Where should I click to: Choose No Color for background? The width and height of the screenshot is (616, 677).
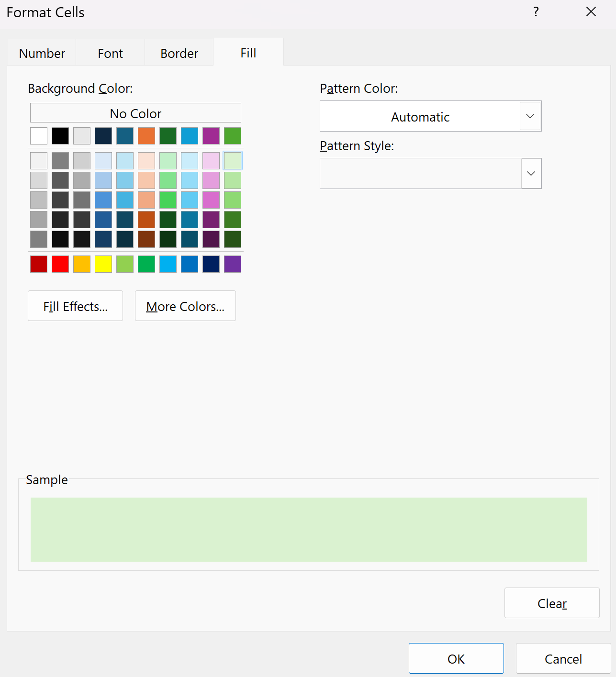(135, 113)
